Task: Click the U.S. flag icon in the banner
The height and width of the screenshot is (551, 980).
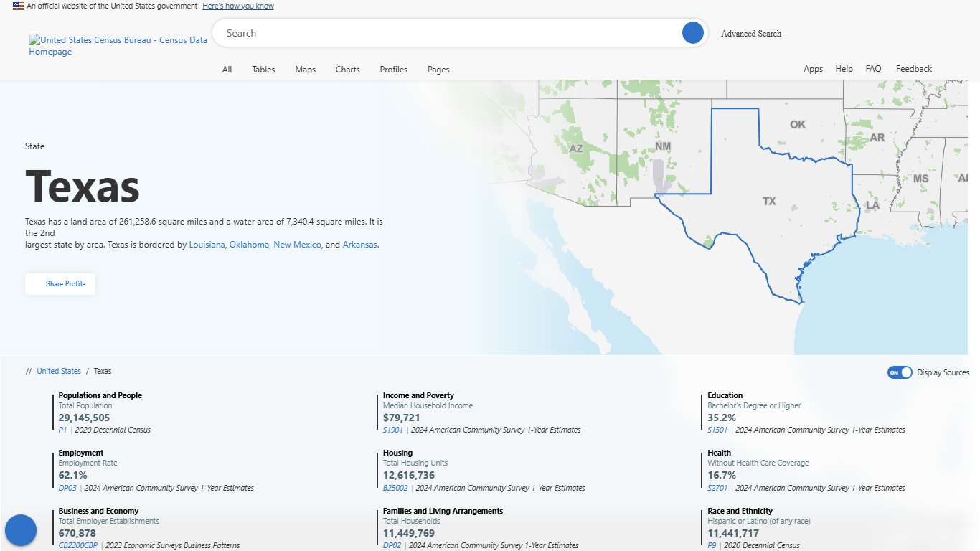Action: pyautogui.click(x=17, y=6)
